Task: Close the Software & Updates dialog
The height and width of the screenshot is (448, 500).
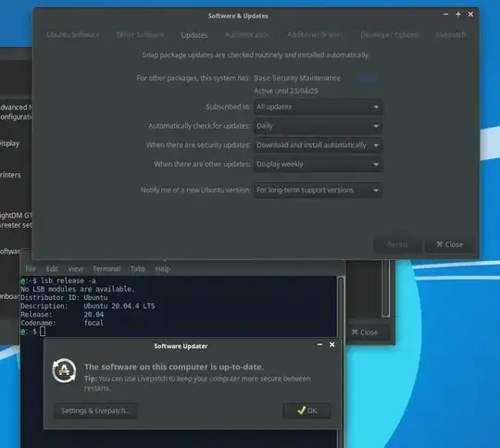Action: 449,244
